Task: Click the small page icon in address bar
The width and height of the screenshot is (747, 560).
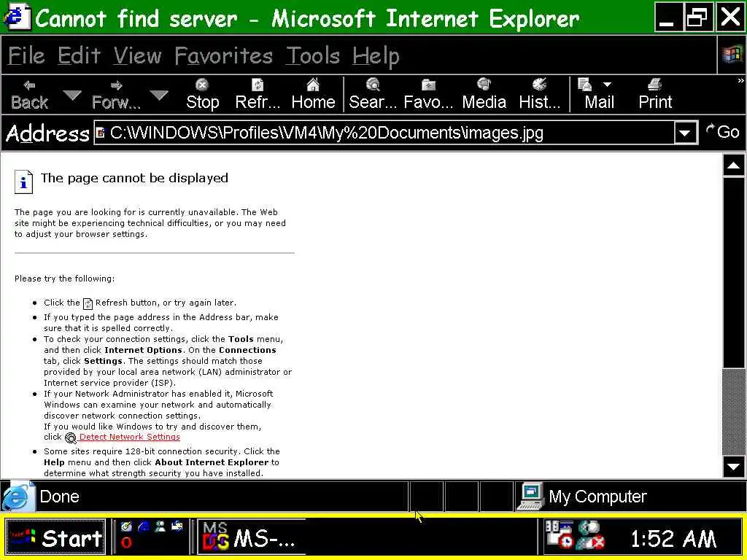Action: [100, 133]
